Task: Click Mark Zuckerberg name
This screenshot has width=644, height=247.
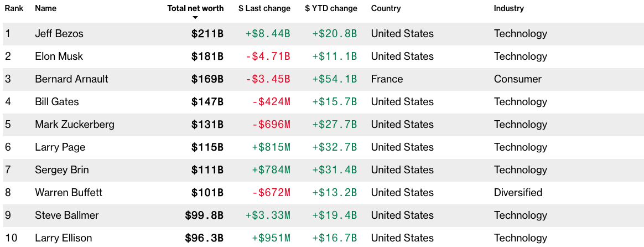Action: [x=75, y=125]
